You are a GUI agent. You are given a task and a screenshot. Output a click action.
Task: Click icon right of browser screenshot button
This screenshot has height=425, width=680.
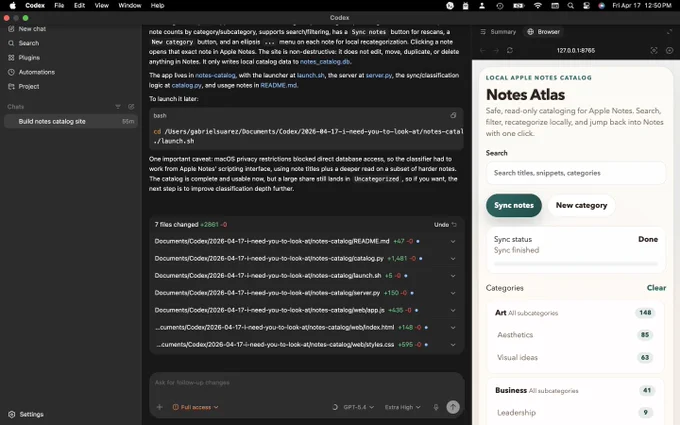(x=670, y=50)
